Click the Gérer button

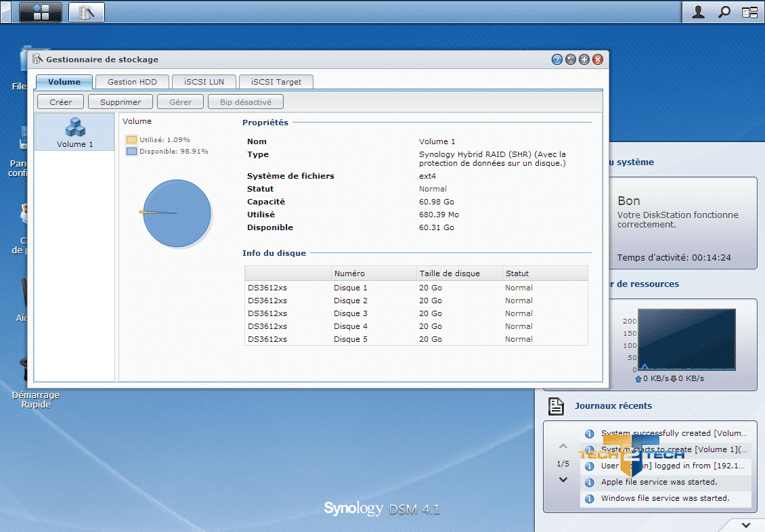tap(181, 102)
